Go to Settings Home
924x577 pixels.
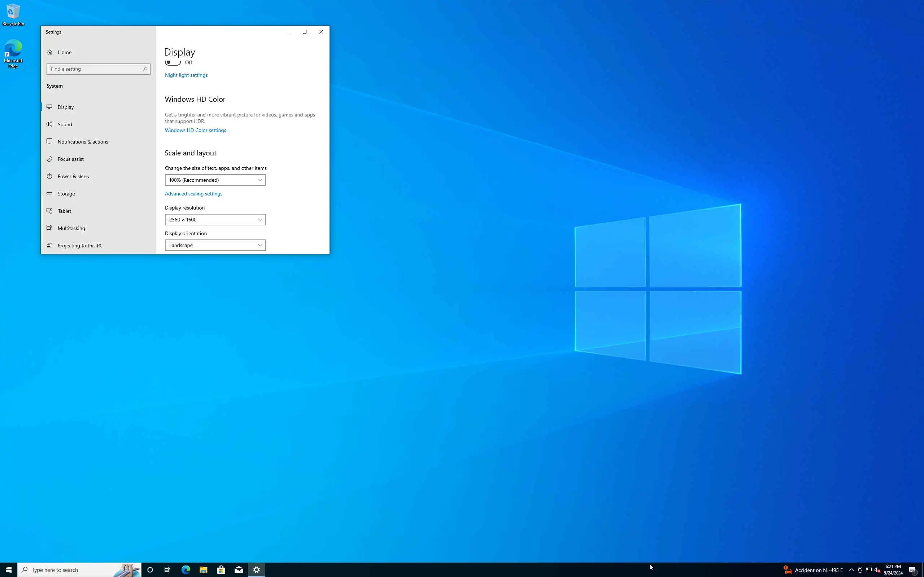pyautogui.click(x=65, y=52)
